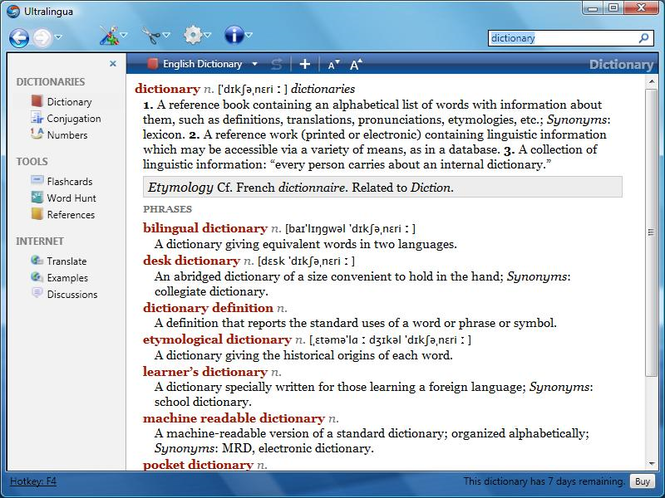The image size is (665, 498).
Task: Click the 'bilingual dictionary' phrase link
Action: 205,228
